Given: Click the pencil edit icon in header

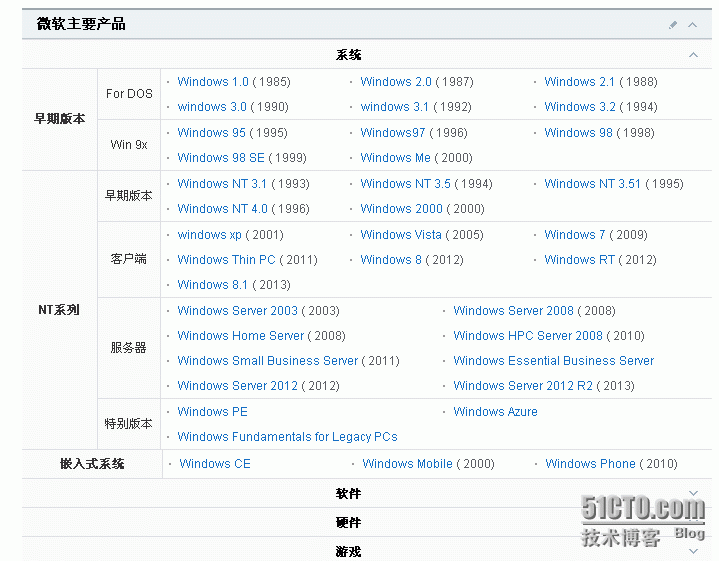Looking at the screenshot, I should coord(673,25).
